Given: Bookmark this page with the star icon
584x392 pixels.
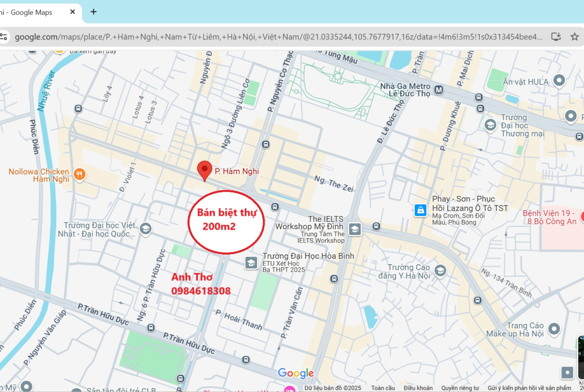Looking at the screenshot, I should point(575,36).
